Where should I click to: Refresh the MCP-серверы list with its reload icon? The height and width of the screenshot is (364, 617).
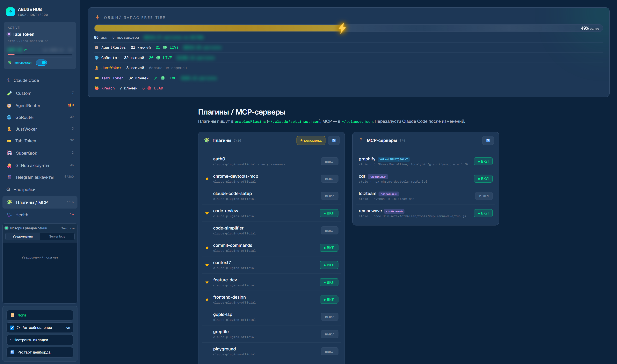coord(488,140)
